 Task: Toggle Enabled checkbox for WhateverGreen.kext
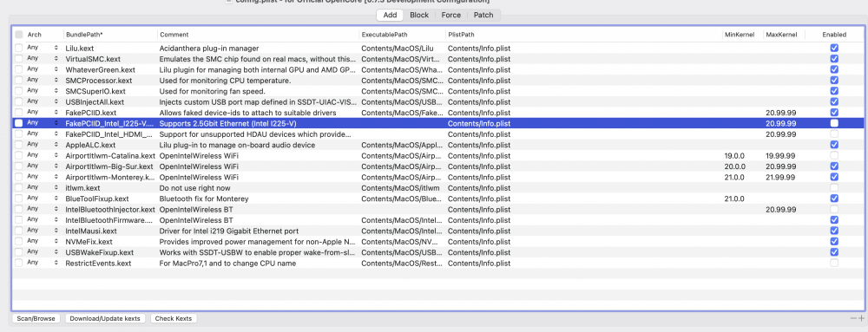(x=834, y=69)
